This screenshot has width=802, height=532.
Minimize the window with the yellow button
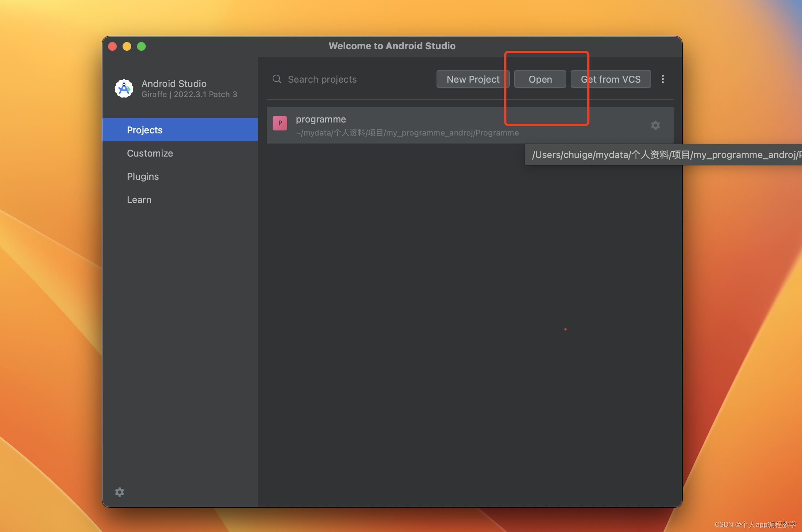127,46
